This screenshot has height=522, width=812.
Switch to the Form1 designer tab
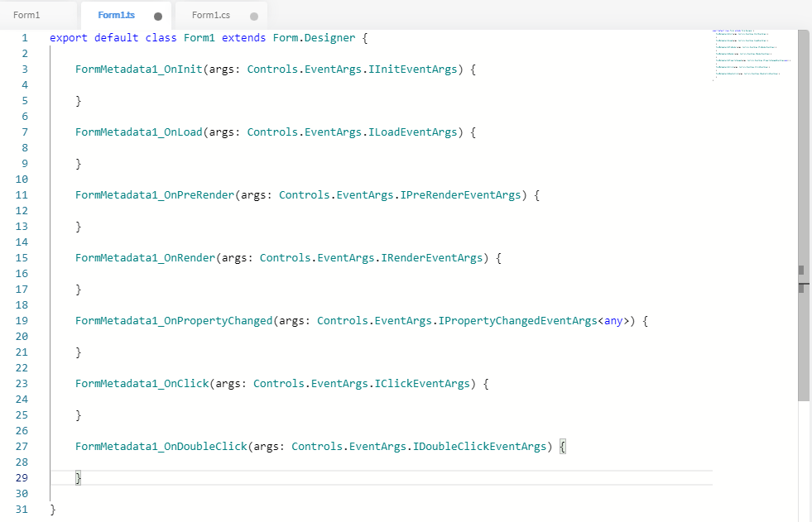pyautogui.click(x=26, y=15)
